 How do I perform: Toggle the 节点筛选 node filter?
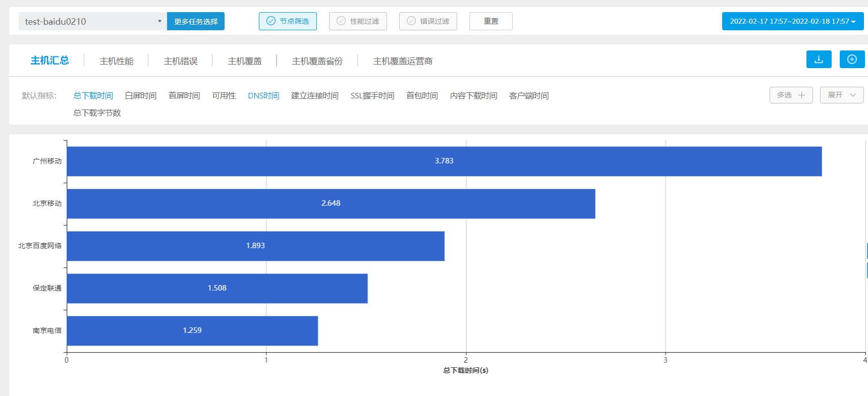pyautogui.click(x=288, y=21)
